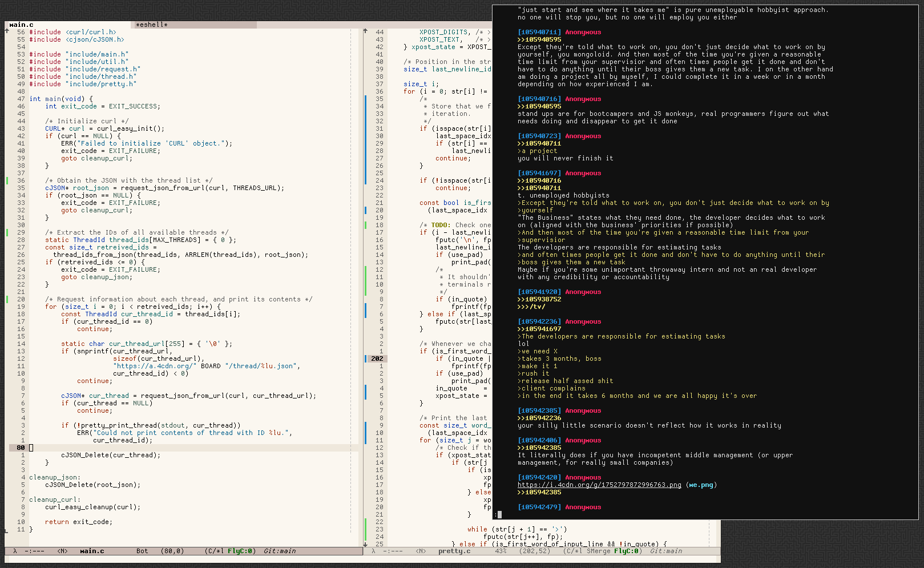Click the (me.png) filename in terminal
924x568 pixels.
(701, 485)
